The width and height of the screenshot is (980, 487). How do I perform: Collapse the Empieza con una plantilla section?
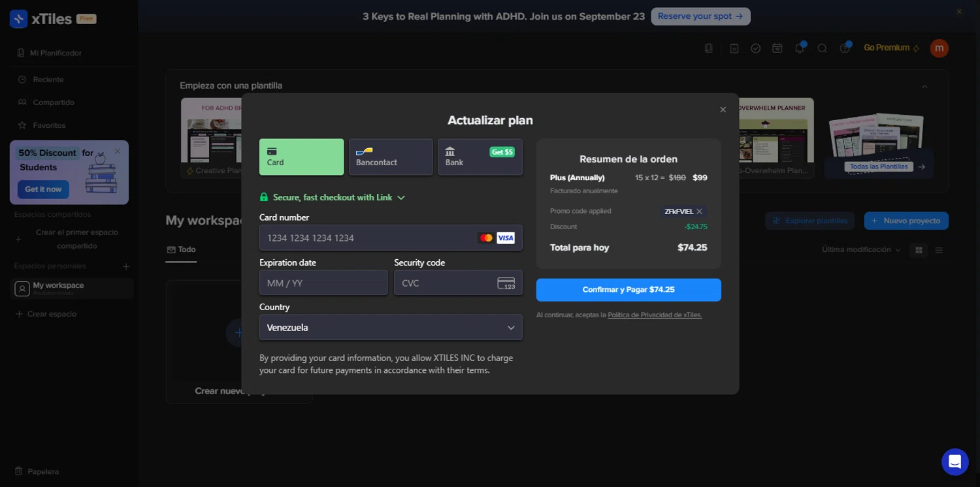(x=924, y=86)
